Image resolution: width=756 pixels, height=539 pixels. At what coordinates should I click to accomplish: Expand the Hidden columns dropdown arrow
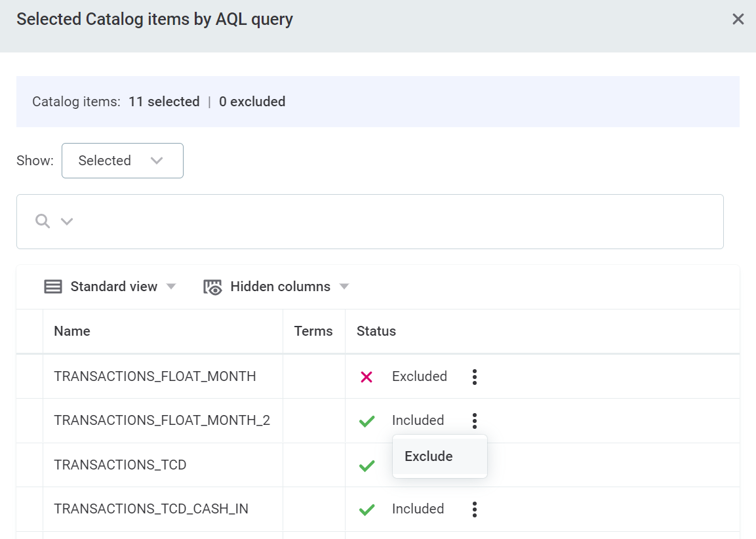pos(344,287)
